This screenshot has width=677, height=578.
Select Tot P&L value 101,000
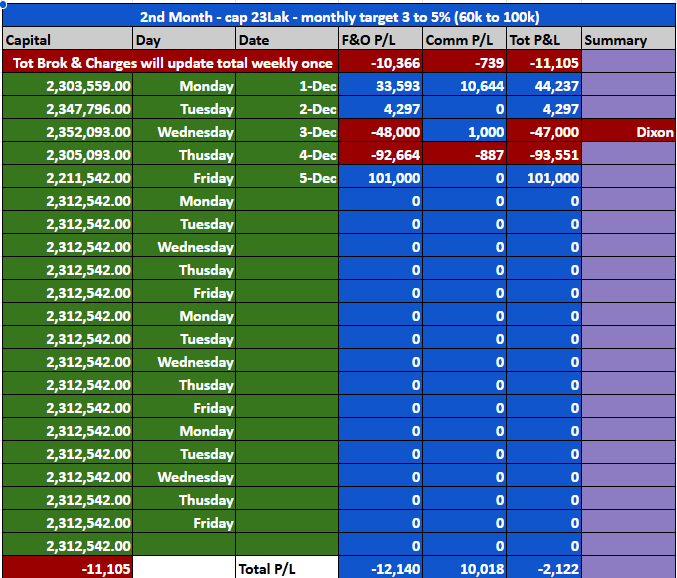tap(544, 178)
